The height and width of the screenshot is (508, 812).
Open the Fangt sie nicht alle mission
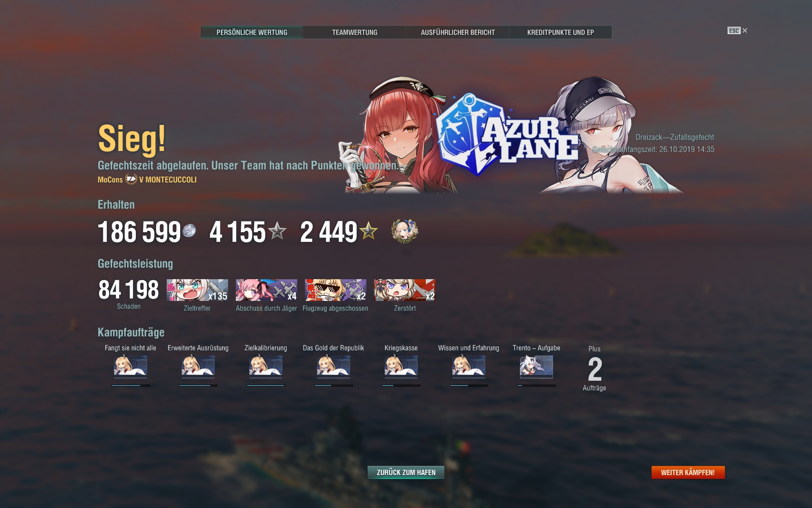point(130,366)
